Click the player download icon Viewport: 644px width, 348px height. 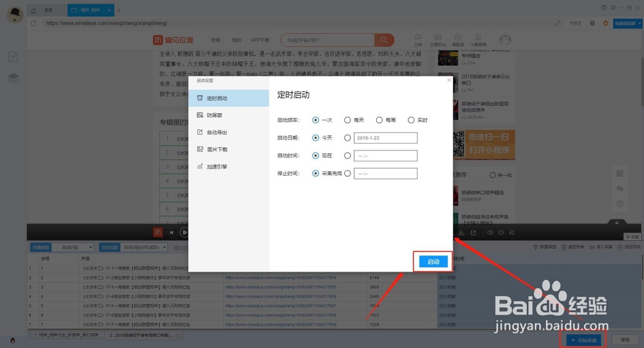tap(461, 233)
